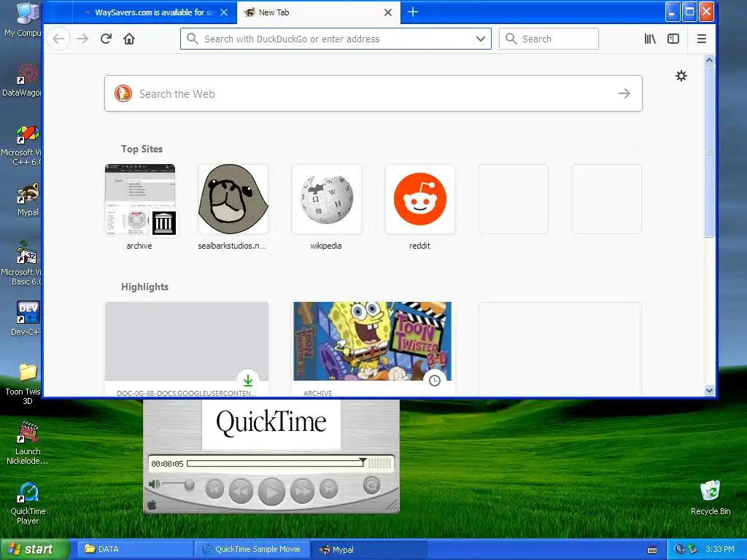Click the QuickTime timeline playhead marker
This screenshot has width=747, height=560.
(363, 462)
